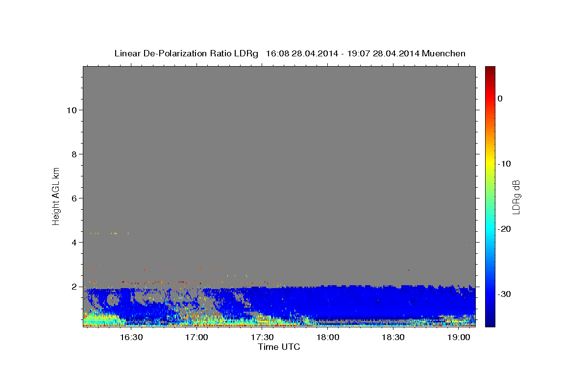The image size is (588, 392).
Task: Click the plot title 'Linear De-Polarization Ratio LDRg'
Action: point(186,53)
